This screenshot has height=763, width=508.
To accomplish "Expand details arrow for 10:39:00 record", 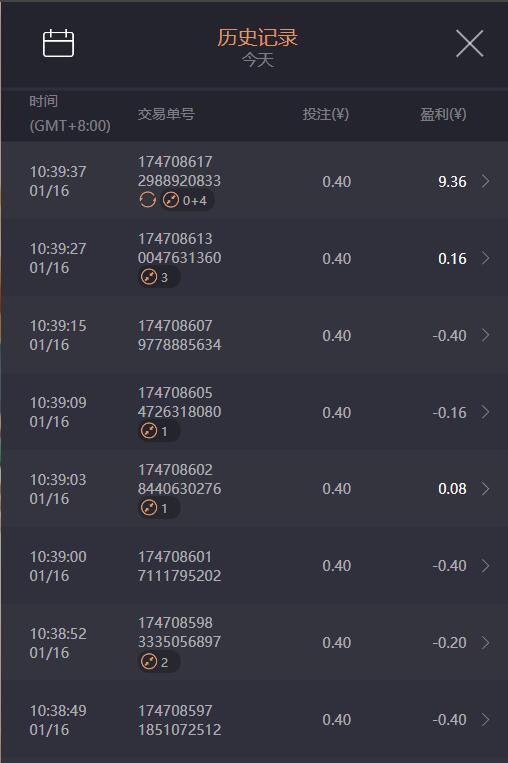I will pyautogui.click(x=485, y=565).
